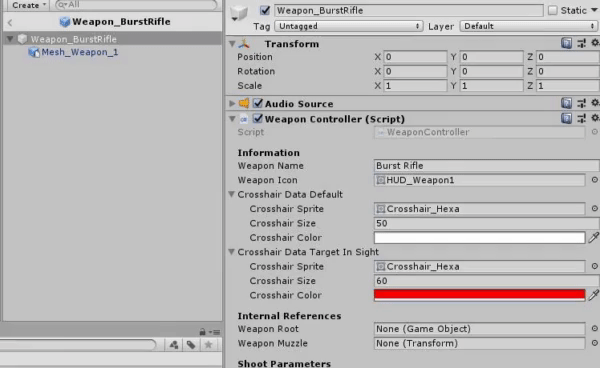Open Transform component help icon
The height and width of the screenshot is (368, 600).
pyautogui.click(x=566, y=43)
